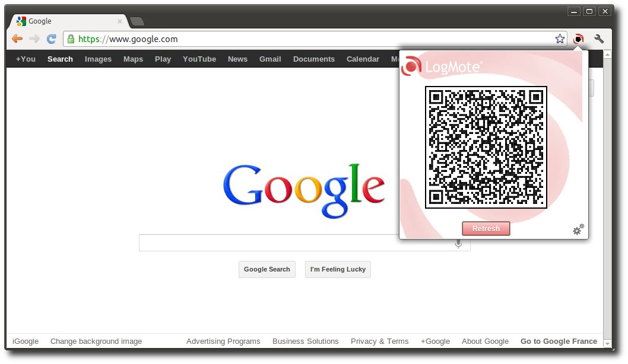
Task: Click the scrollbar down arrow
Action: (607, 343)
